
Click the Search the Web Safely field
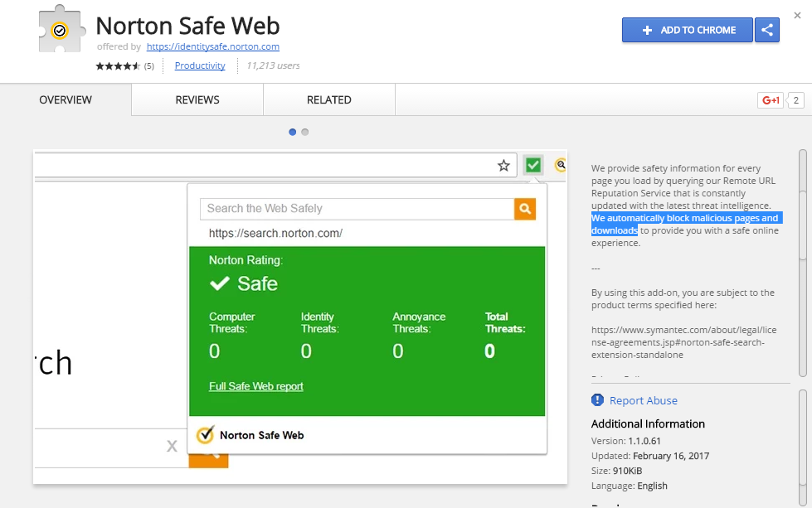(357, 209)
